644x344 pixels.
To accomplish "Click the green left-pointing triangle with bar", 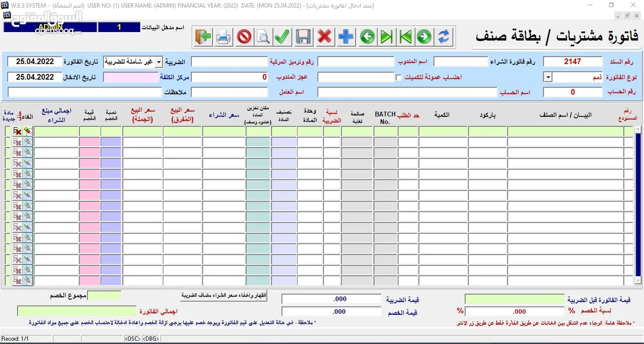I will pyautogui.click(x=405, y=37).
